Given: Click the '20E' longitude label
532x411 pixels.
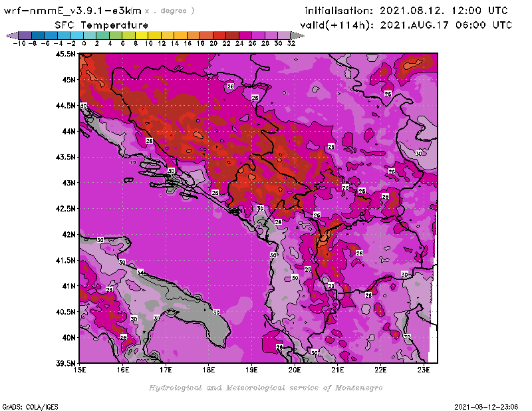Looking at the screenshot, I should (x=295, y=370).
